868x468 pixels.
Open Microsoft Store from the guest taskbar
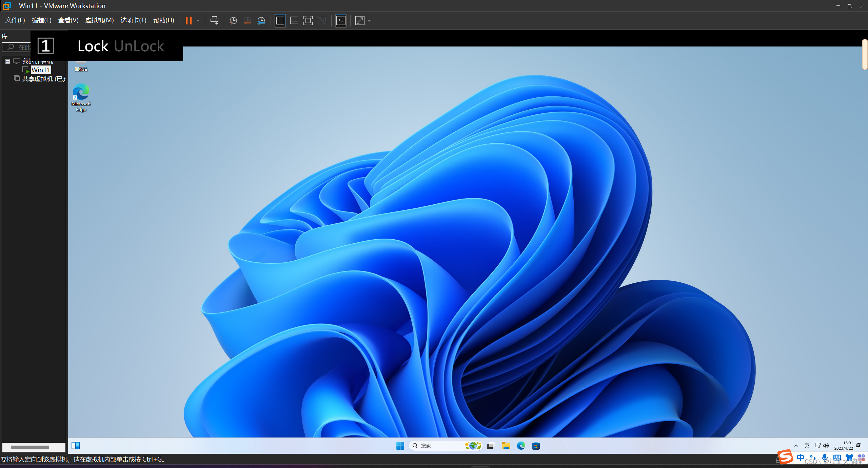pyautogui.click(x=536, y=446)
